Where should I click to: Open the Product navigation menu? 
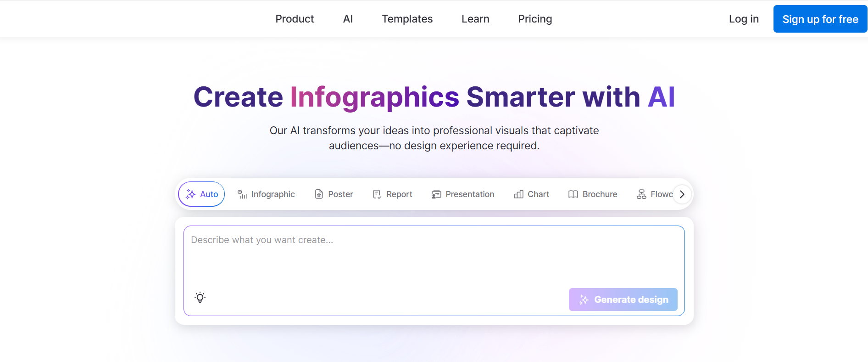pos(295,19)
